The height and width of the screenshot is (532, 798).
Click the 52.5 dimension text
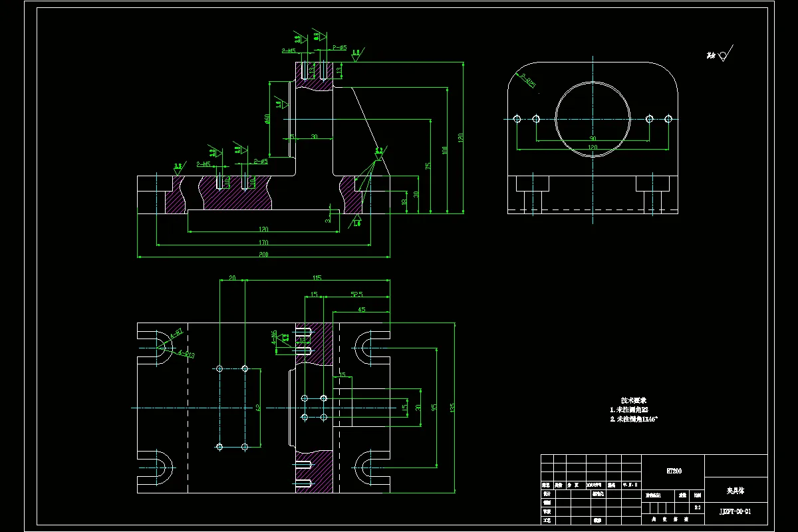pos(356,294)
